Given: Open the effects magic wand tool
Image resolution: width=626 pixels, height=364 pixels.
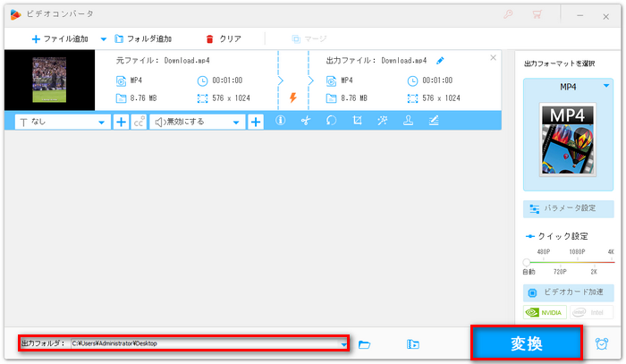Looking at the screenshot, I should pos(382,122).
